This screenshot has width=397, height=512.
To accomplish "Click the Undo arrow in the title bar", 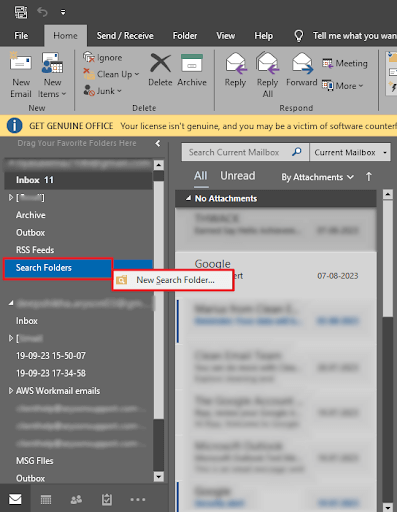I will coord(42,12).
